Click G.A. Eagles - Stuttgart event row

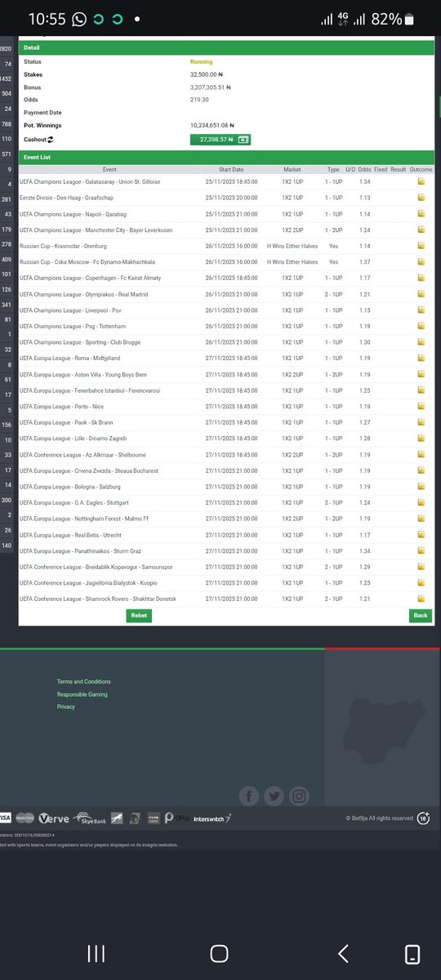click(x=226, y=503)
